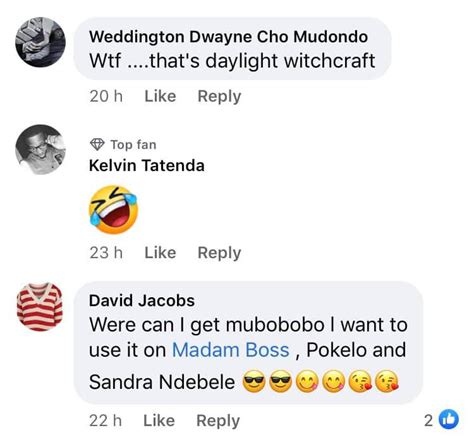
Task: Click the blue thumbs-up reaction icon
Action: pos(448,419)
